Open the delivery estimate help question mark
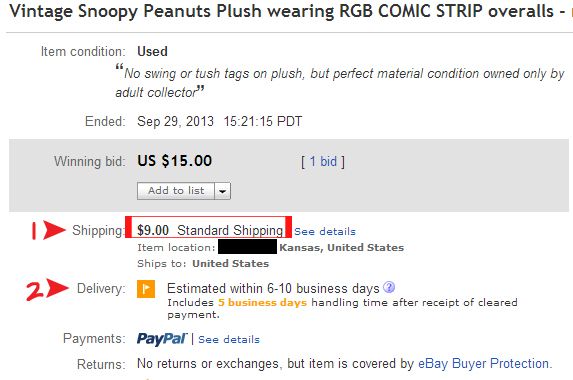This screenshot has width=573, height=380. click(x=389, y=288)
